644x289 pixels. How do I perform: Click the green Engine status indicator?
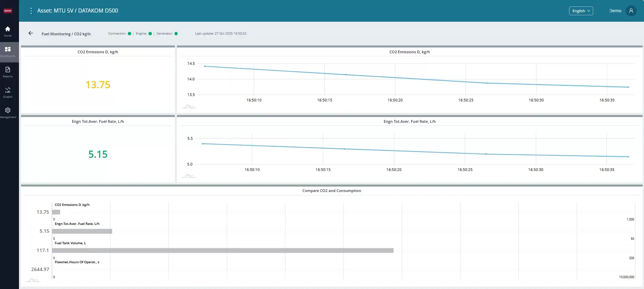[x=150, y=34]
